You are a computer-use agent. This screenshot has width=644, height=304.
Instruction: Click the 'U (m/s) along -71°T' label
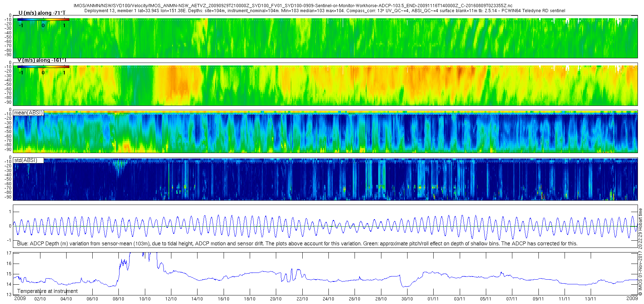tap(42, 13)
